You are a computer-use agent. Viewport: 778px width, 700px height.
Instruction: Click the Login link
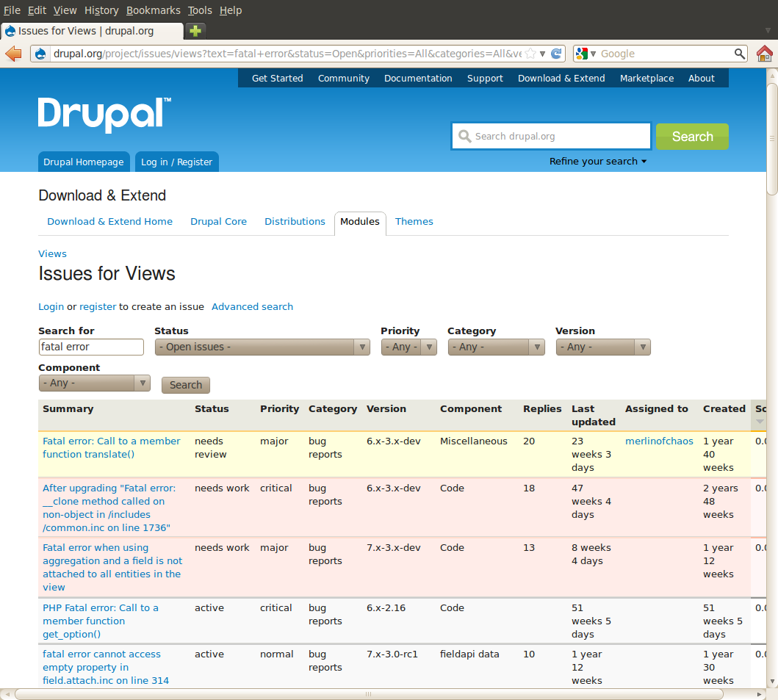[51, 306]
